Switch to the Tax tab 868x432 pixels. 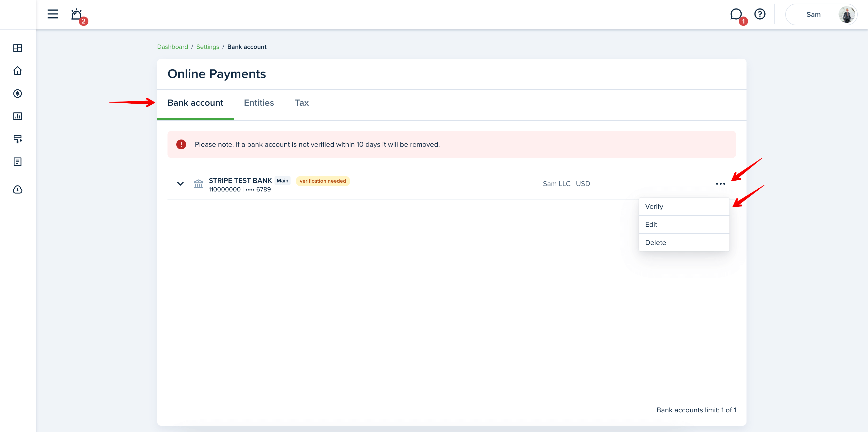(302, 103)
